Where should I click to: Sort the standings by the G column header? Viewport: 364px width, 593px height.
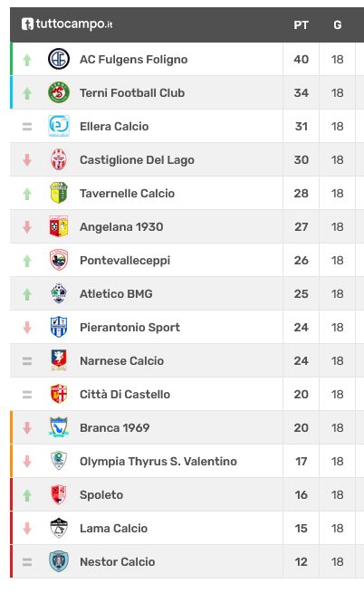click(337, 25)
